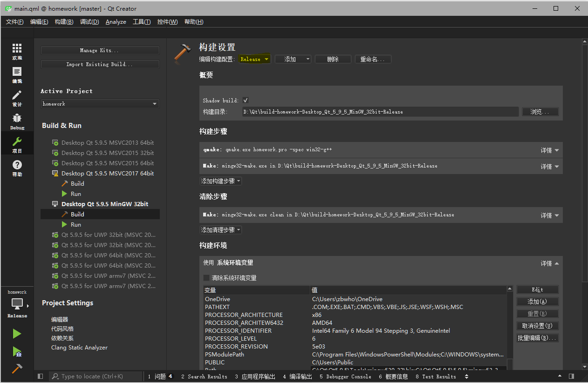This screenshot has width=588, height=383.
Task: Toggle the Shadow build checkbox
Action: (246, 100)
